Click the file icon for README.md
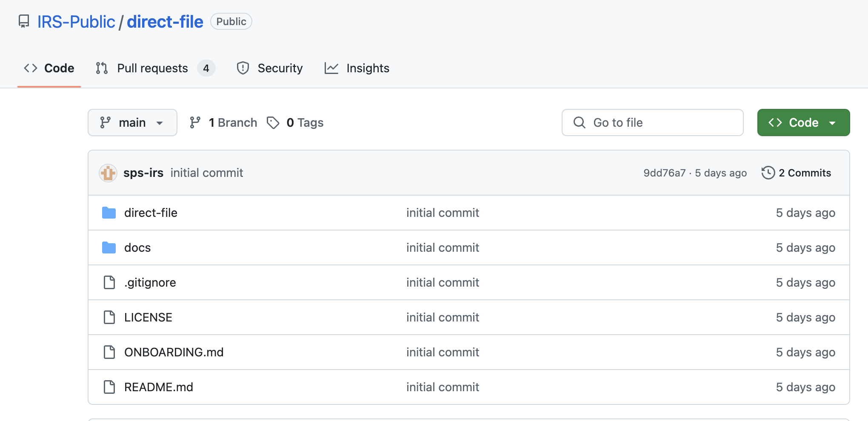868x421 pixels. pos(109,387)
